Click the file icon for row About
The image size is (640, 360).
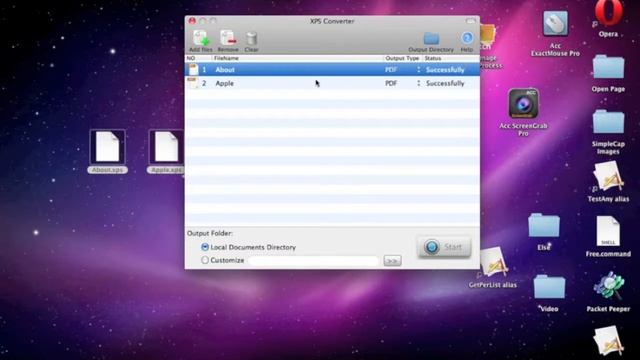193,69
